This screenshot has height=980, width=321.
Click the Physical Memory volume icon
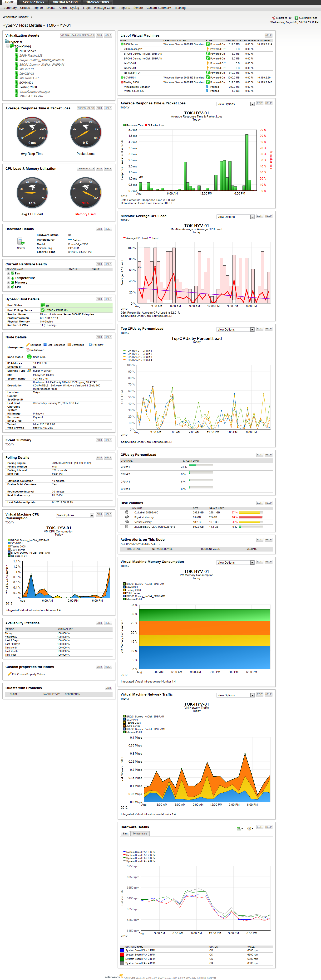[126, 517]
